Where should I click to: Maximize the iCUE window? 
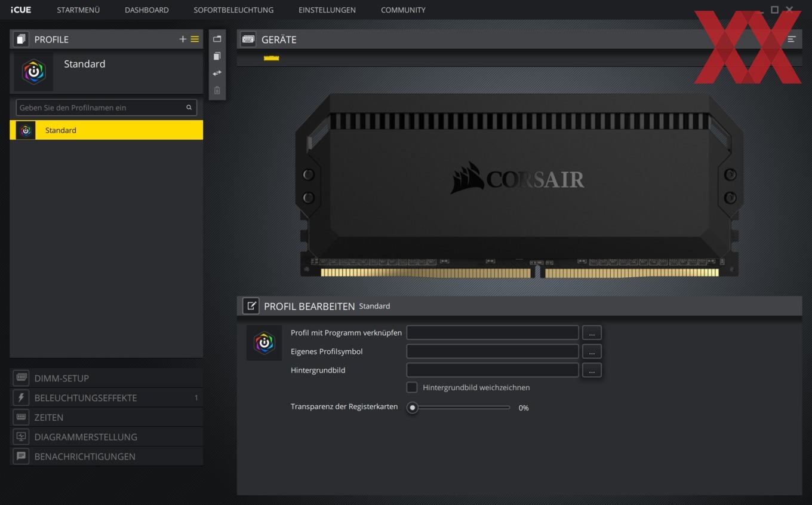pyautogui.click(x=774, y=10)
